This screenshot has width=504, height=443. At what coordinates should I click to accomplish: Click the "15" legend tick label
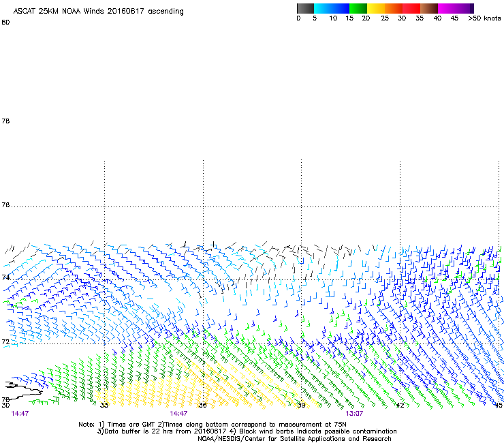[349, 18]
